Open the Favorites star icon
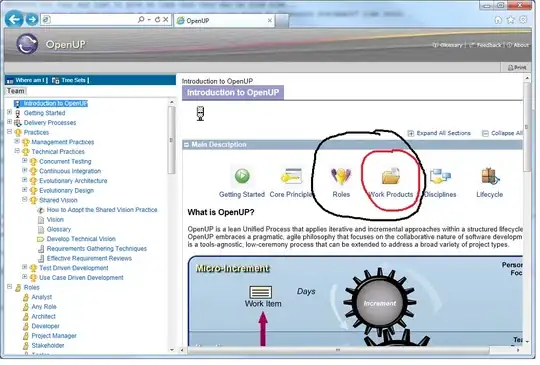This screenshot has height=365, width=540. [x=510, y=20]
